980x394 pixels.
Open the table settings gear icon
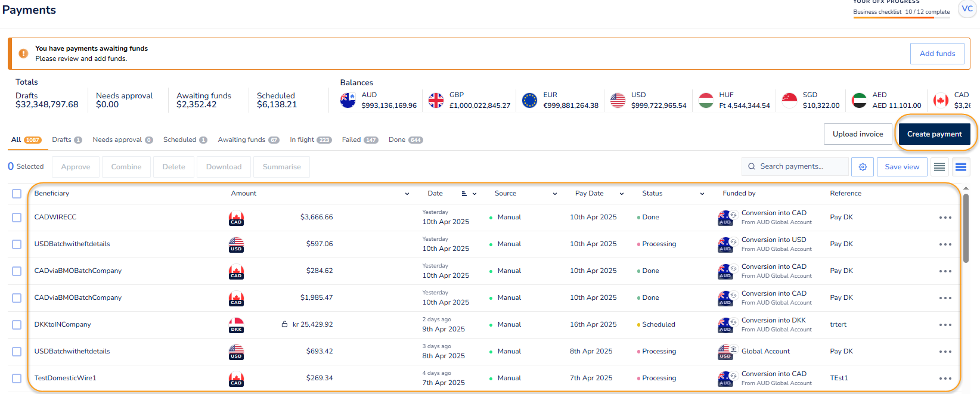tap(863, 167)
